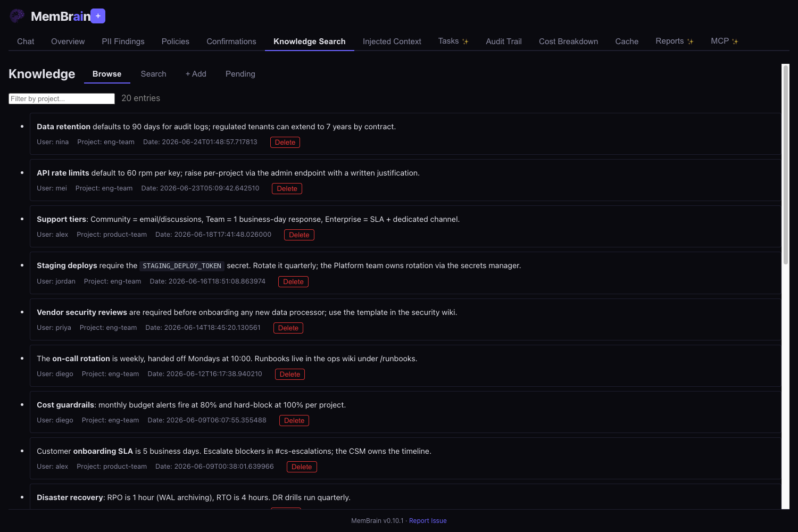Switch to the Search sub-tab
Image resolution: width=798 pixels, height=532 pixels.
tap(153, 74)
